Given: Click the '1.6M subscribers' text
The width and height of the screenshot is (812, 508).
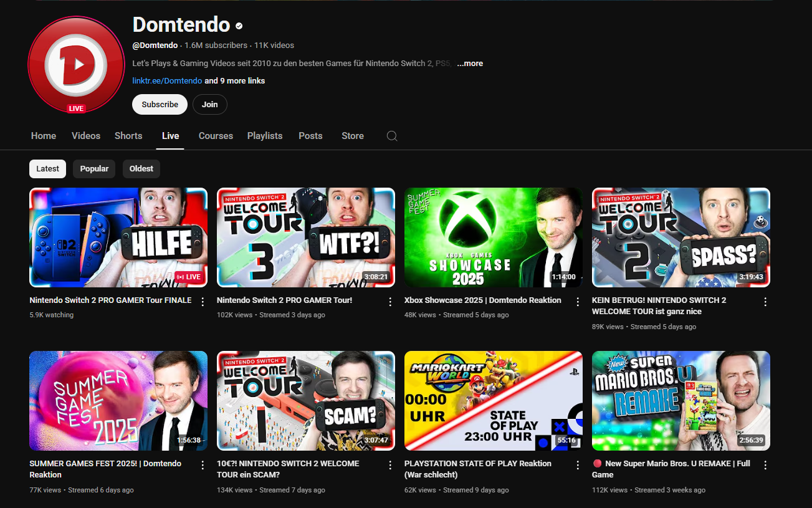Looking at the screenshot, I should click(x=216, y=46).
